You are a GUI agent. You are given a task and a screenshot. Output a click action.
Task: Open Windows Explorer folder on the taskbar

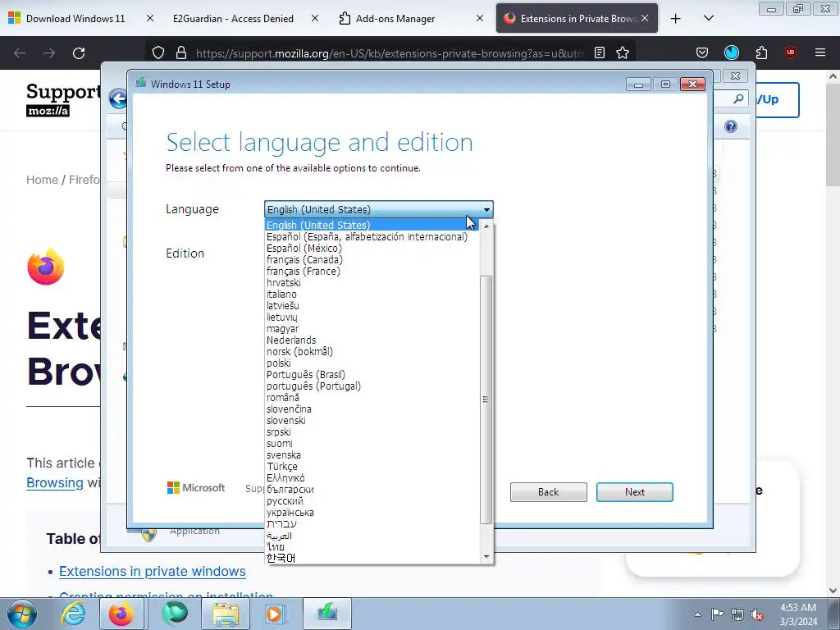click(226, 614)
